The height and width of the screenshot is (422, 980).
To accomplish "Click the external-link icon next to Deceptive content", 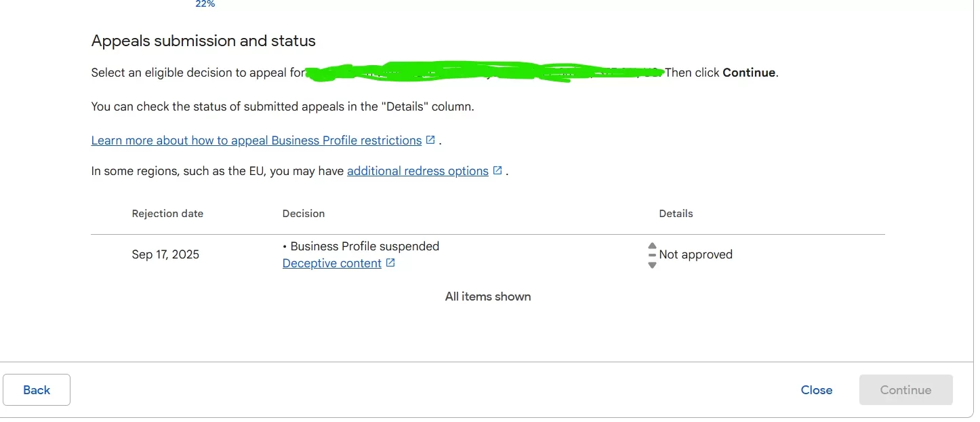I will click(390, 263).
